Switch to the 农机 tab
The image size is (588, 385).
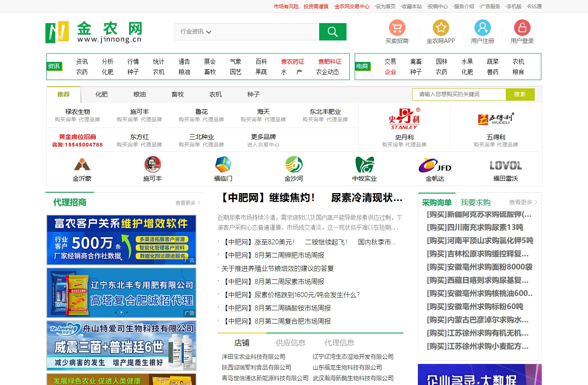tap(216, 94)
